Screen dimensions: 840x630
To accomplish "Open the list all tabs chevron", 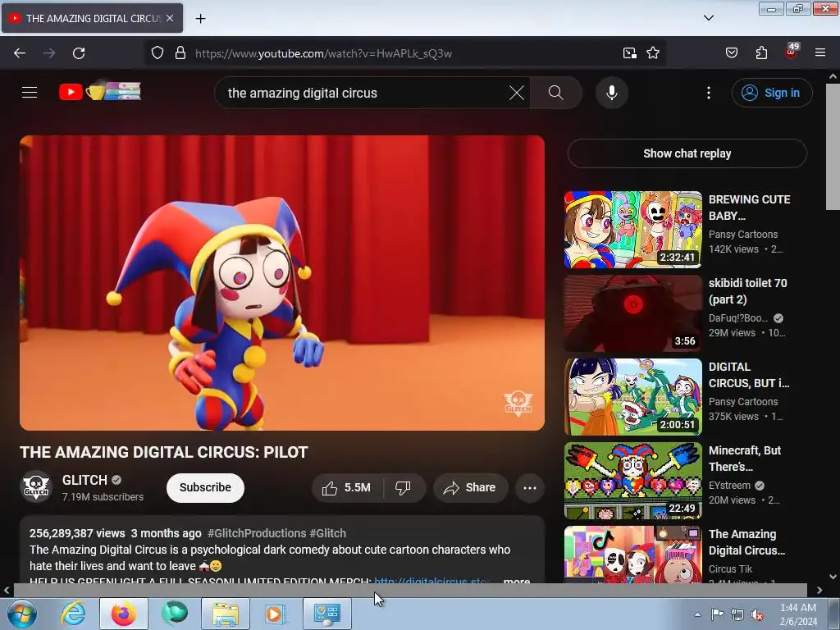I will click(708, 18).
